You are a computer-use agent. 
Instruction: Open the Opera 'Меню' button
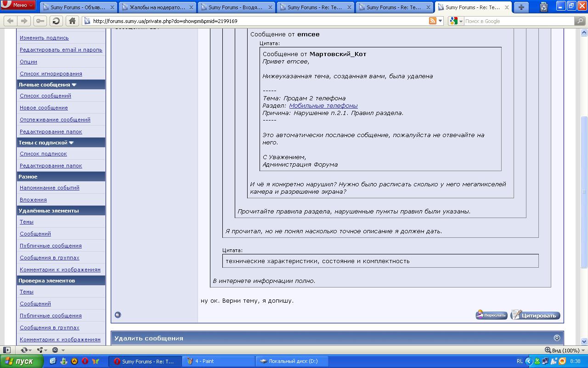click(18, 5)
